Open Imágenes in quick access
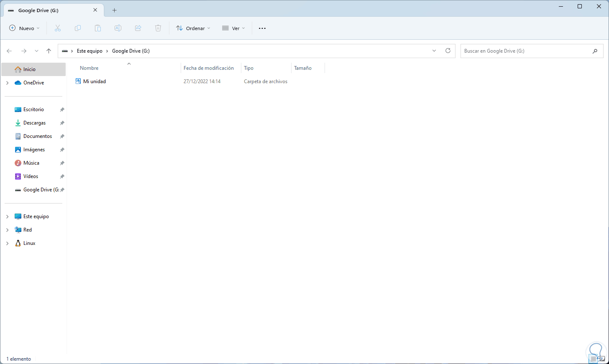The image size is (609, 364). [33, 150]
